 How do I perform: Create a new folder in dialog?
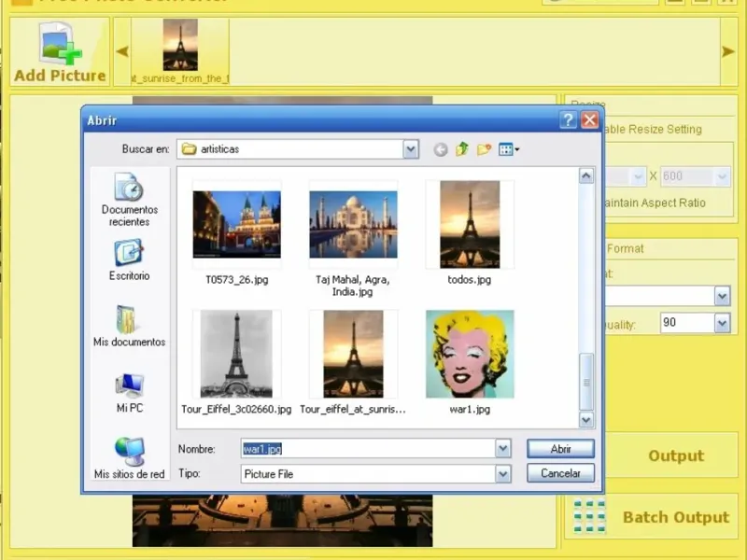[x=484, y=149]
